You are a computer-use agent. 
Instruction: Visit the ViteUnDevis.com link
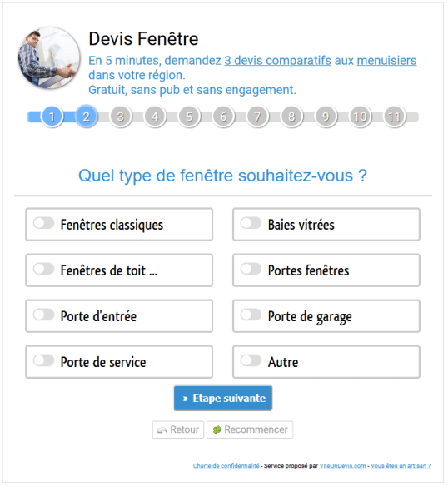[x=342, y=466]
